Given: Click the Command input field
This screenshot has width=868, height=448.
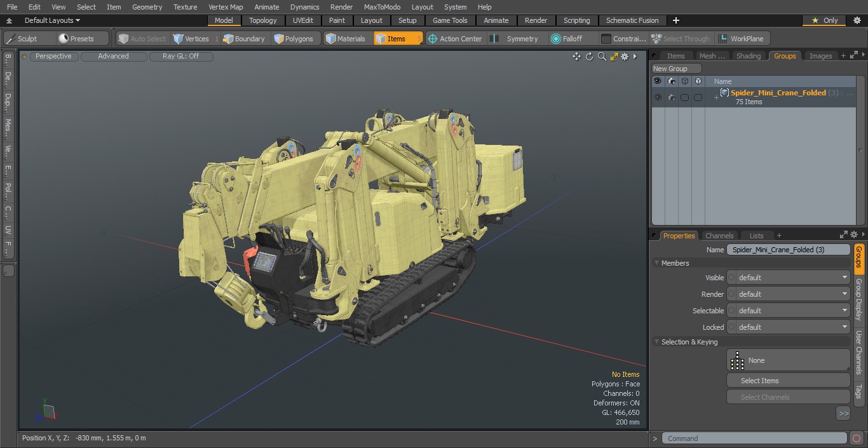Looking at the screenshot, I should tap(754, 438).
